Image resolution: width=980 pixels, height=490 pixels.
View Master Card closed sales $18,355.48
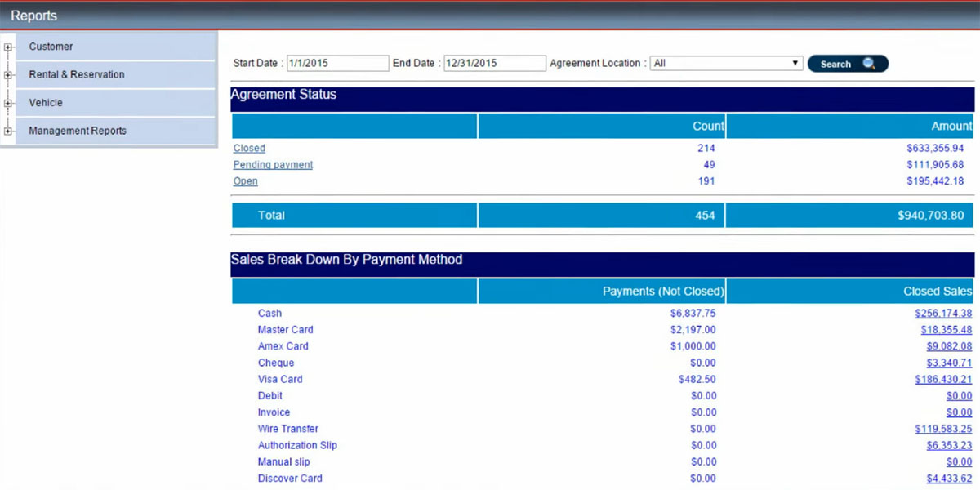946,330
